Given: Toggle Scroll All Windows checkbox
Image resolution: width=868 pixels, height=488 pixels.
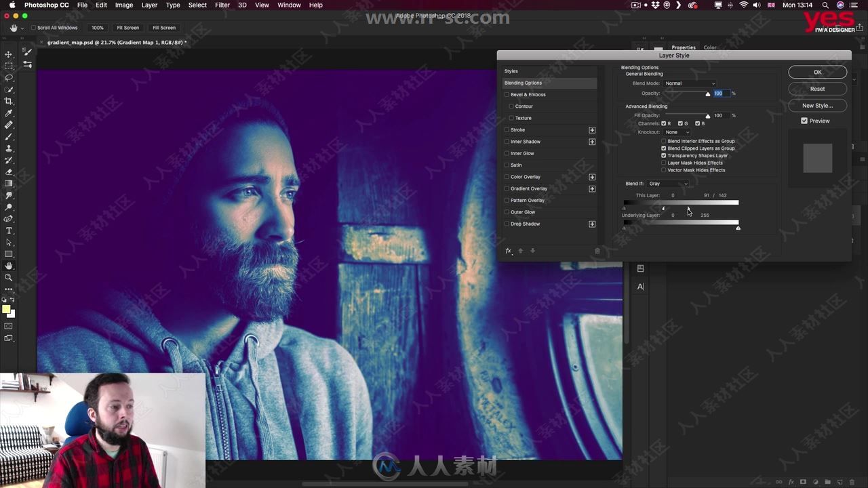Looking at the screenshot, I should [x=34, y=28].
